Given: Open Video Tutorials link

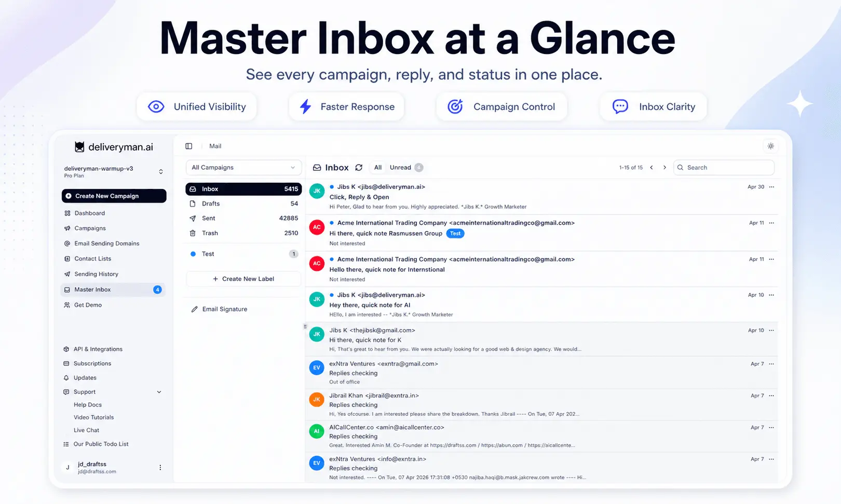Looking at the screenshot, I should point(94,417).
